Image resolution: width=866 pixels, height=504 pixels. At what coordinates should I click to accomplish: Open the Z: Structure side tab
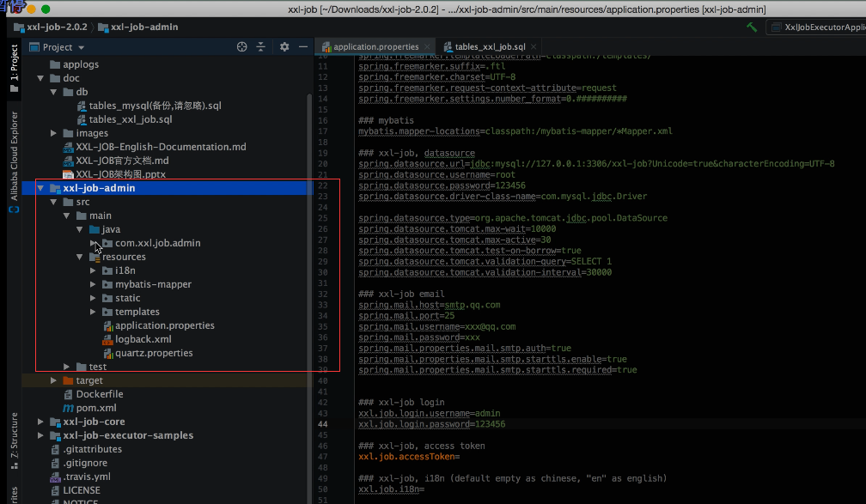(15, 440)
